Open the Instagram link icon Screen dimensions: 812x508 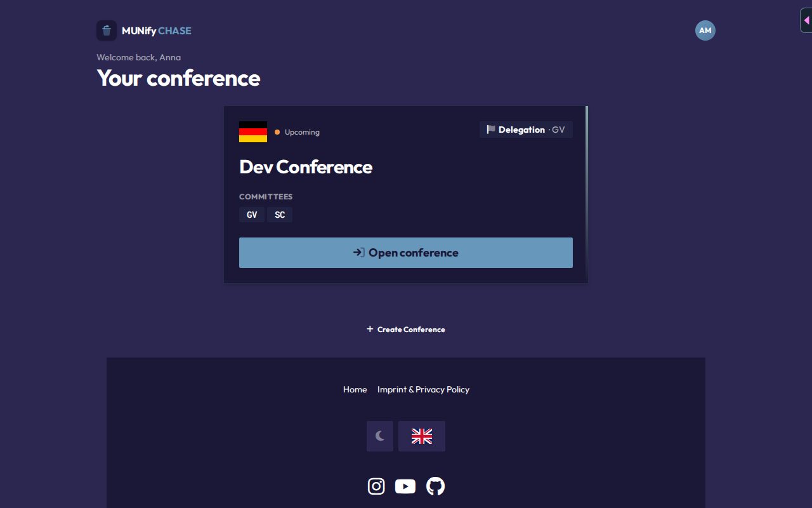376,486
